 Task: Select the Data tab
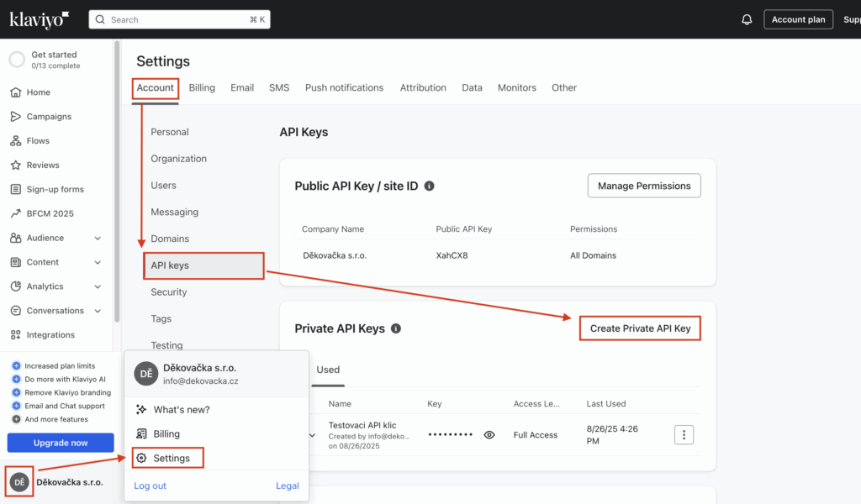click(x=472, y=87)
